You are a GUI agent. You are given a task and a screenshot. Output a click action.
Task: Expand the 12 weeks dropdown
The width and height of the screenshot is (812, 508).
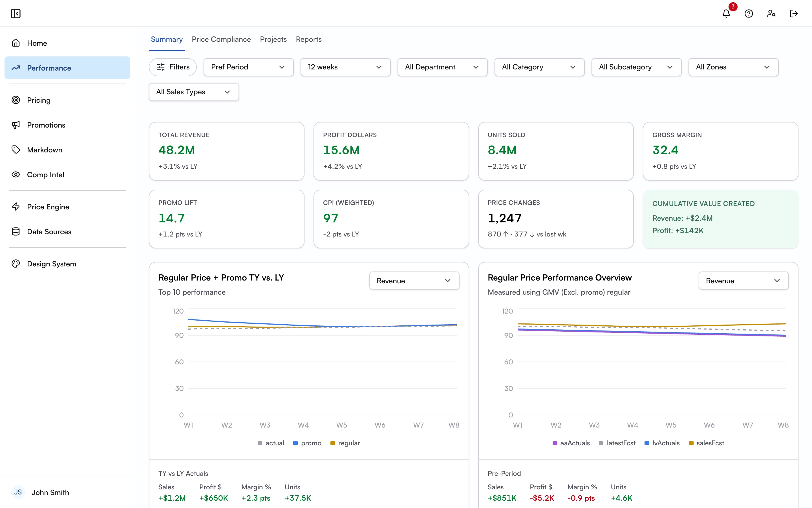[x=346, y=67]
